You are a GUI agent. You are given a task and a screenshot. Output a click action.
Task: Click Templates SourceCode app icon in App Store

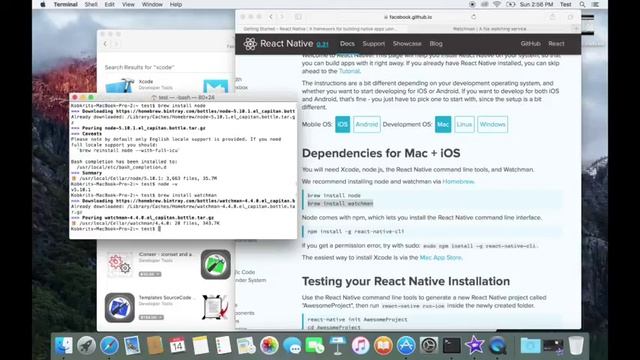pyautogui.click(x=119, y=307)
